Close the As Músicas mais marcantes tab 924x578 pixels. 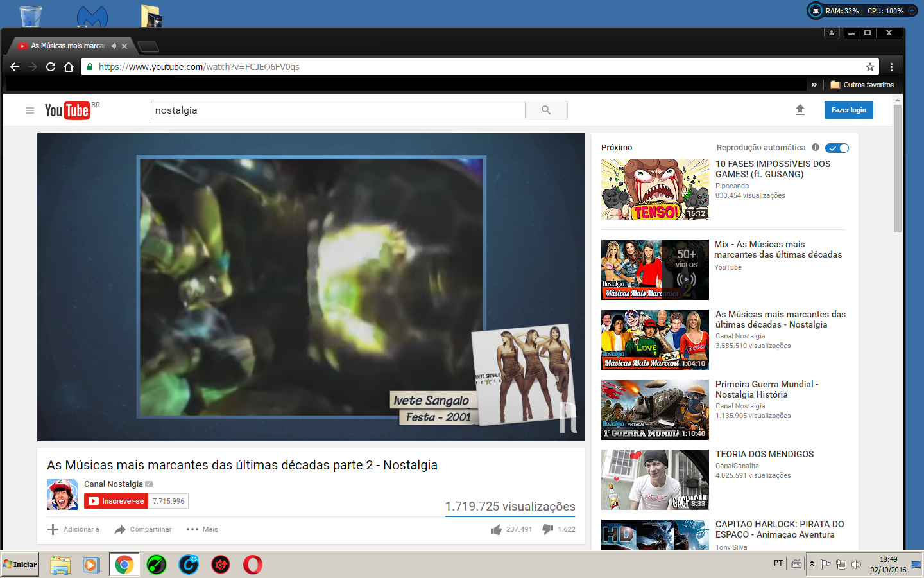tap(124, 46)
